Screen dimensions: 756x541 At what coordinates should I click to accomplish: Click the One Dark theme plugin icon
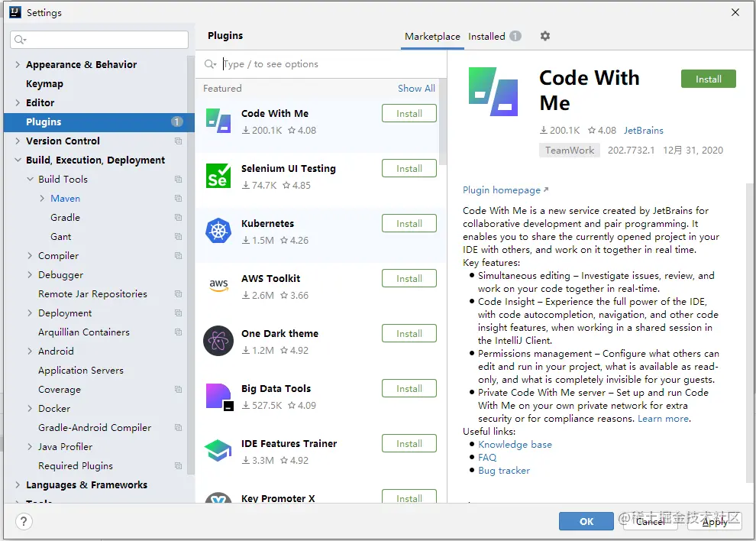coord(218,340)
